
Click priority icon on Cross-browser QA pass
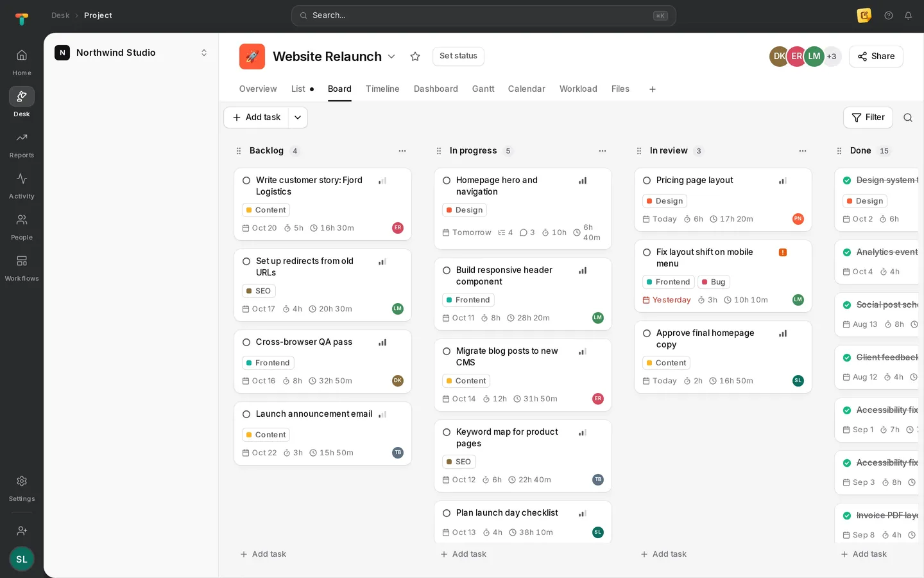tap(382, 342)
